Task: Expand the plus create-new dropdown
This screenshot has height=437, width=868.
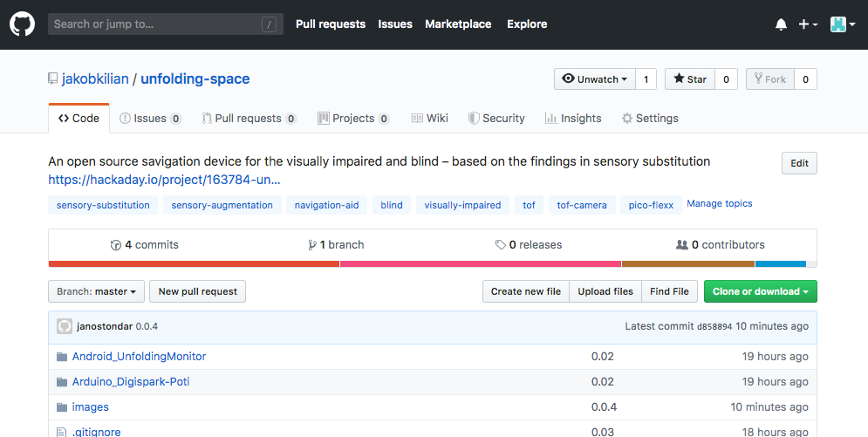Action: pos(808,24)
